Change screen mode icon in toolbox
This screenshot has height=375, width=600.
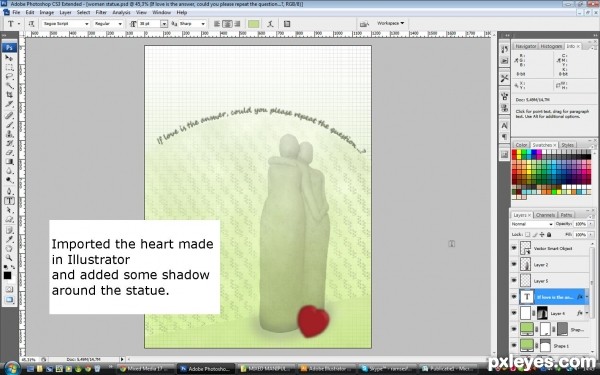[x=9, y=299]
